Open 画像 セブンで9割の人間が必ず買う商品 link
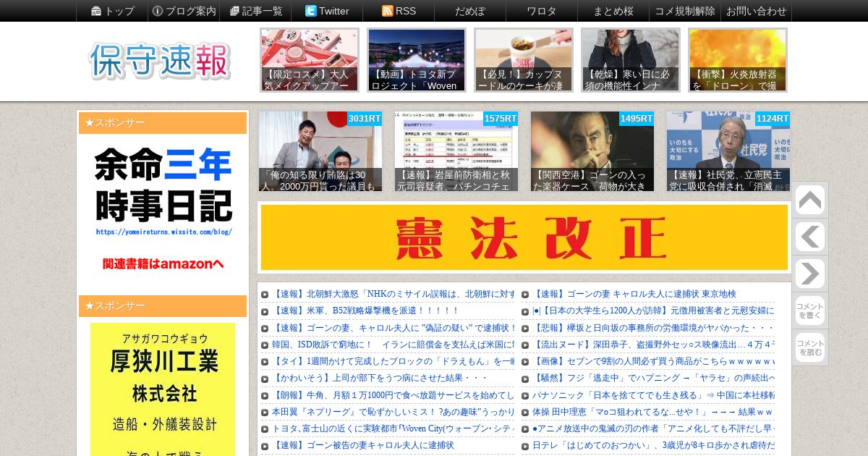Screen dimensions: 868x456 [x=653, y=361]
